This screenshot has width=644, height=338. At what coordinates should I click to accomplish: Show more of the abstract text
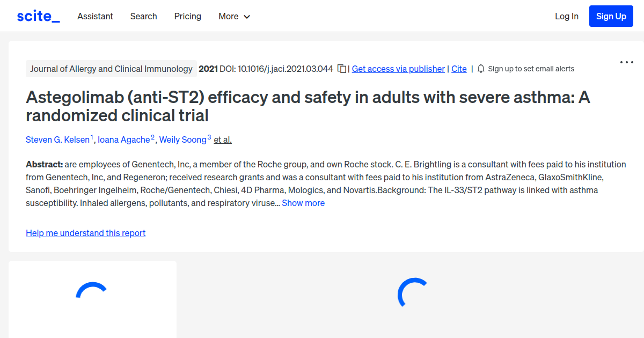303,203
